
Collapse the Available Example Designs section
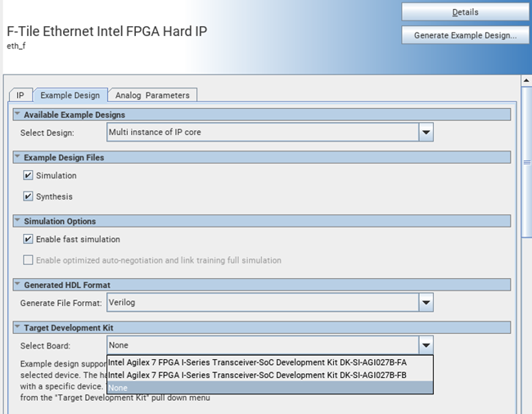click(x=17, y=115)
